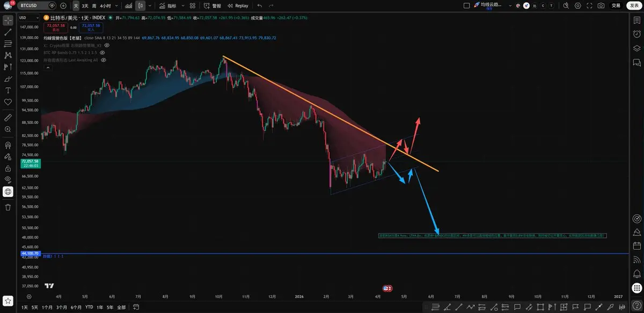Expand the interval list dropdown arrow
This screenshot has height=313, width=644.
[116, 5]
